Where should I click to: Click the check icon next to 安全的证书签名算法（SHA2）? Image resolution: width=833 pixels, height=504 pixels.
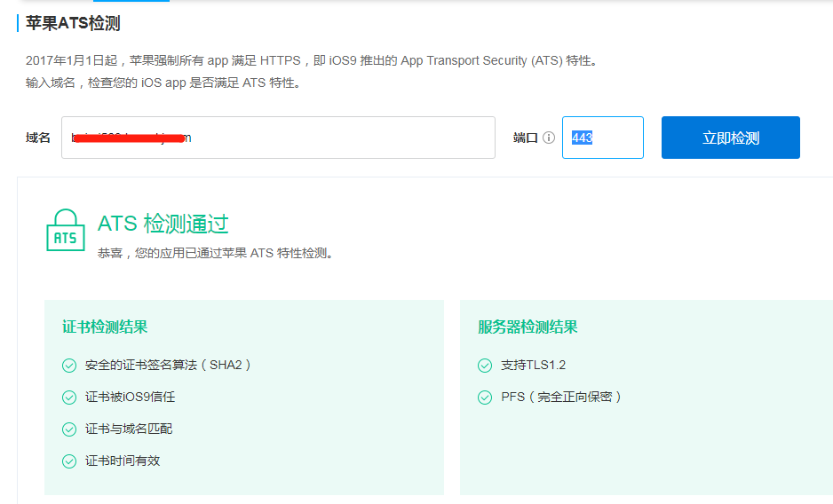(x=69, y=366)
